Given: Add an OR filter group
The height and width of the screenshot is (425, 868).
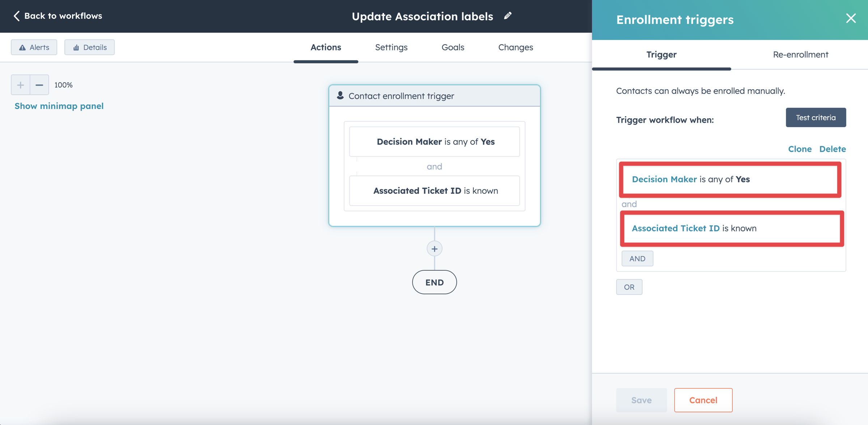Looking at the screenshot, I should coord(629,287).
